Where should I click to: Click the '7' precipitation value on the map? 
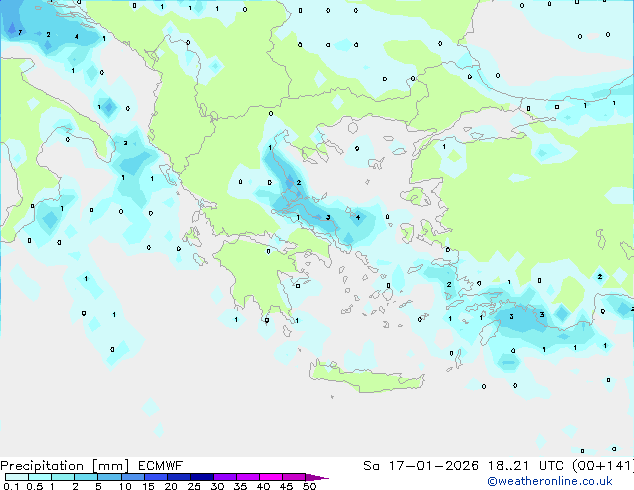tap(20, 32)
